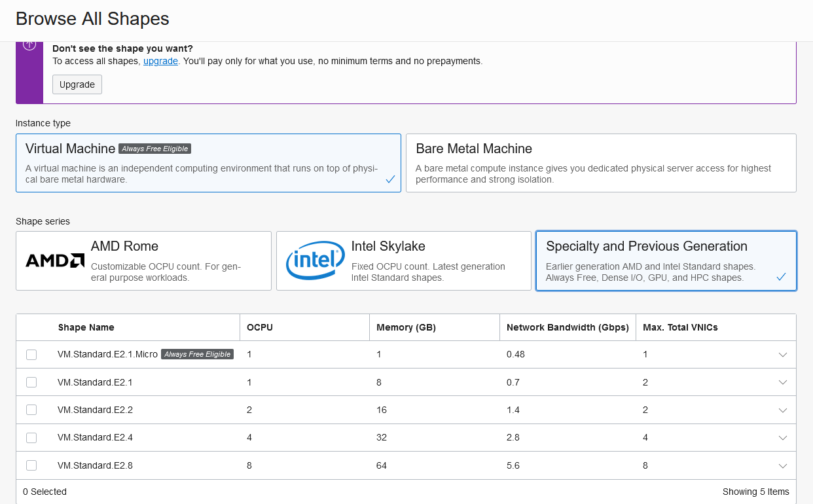Click the VM.Standard.E2.2 shape name
The width and height of the screenshot is (813, 504).
click(x=95, y=410)
